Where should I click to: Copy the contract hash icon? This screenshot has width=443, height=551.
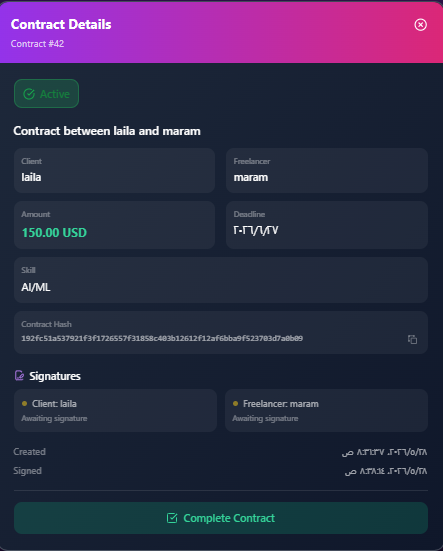click(x=412, y=339)
